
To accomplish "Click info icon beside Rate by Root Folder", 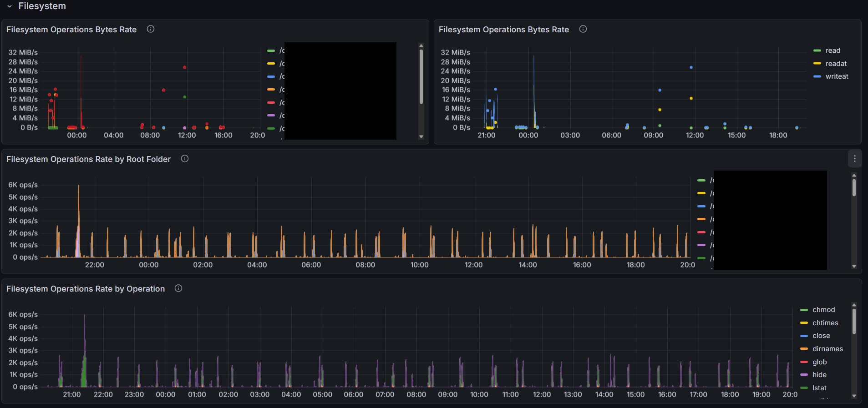I will pos(185,159).
